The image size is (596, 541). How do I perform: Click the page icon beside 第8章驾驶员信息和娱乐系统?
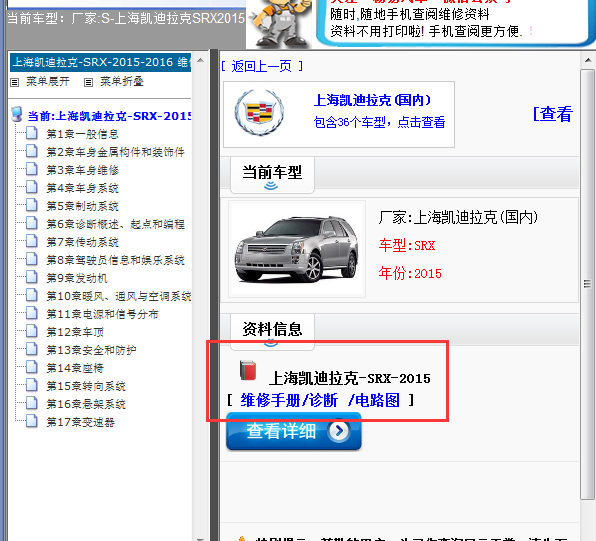click(32, 260)
